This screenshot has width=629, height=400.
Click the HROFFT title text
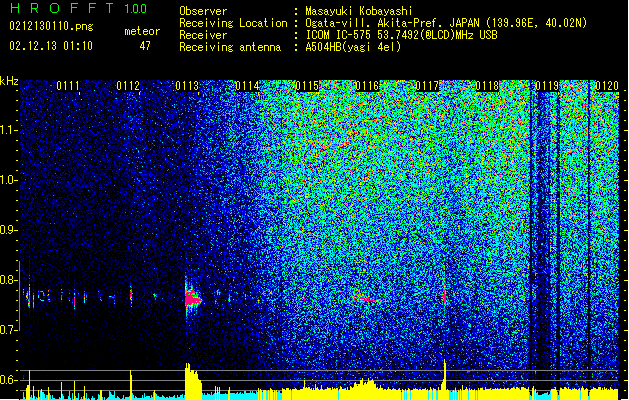click(x=61, y=8)
